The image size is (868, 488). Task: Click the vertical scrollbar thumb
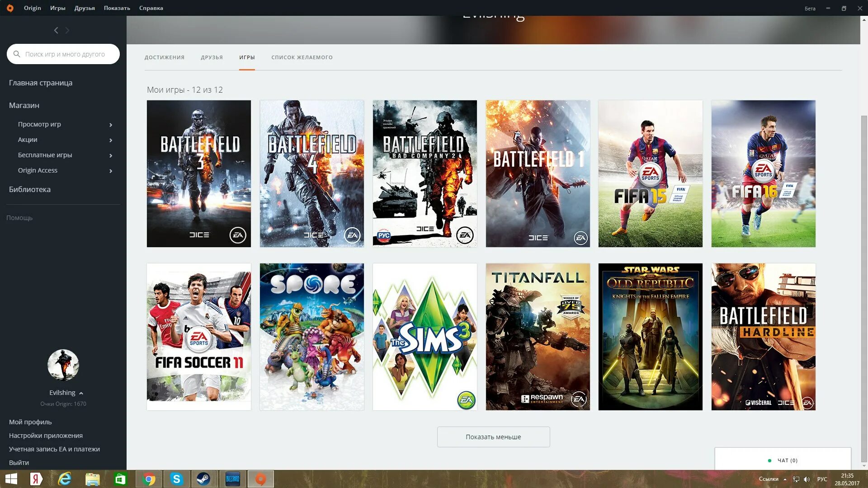click(x=864, y=288)
